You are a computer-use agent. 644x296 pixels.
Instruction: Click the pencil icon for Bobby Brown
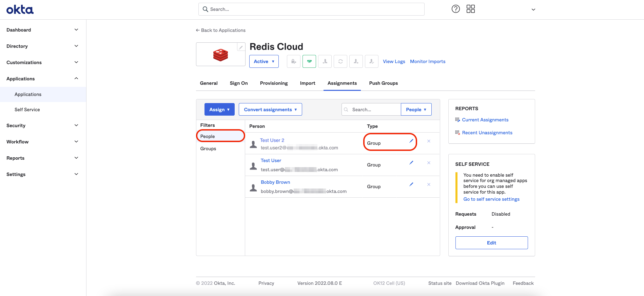(411, 184)
